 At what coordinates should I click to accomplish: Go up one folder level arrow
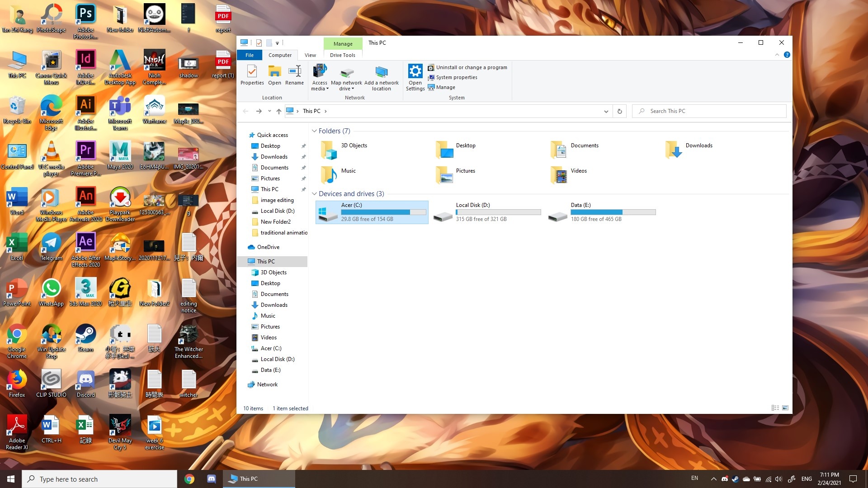click(279, 111)
